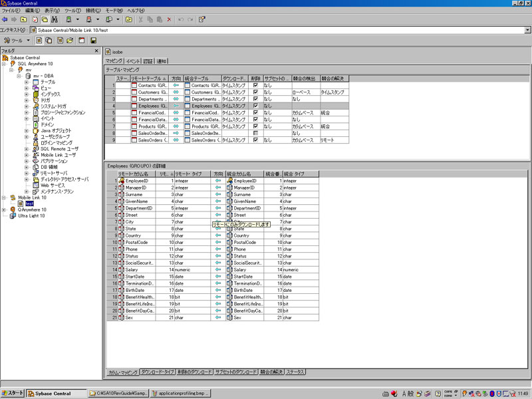Toggle delete checkbox for Products row
Screen dimensions: 532x399
(x=255, y=126)
